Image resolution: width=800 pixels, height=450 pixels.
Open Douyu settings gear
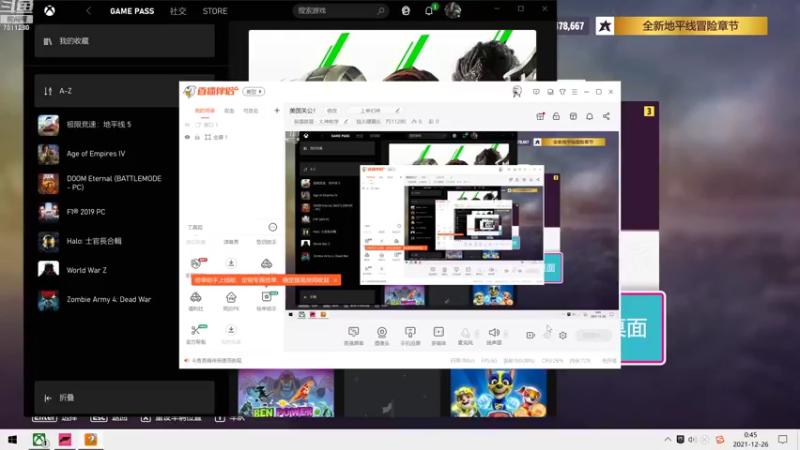click(x=563, y=335)
